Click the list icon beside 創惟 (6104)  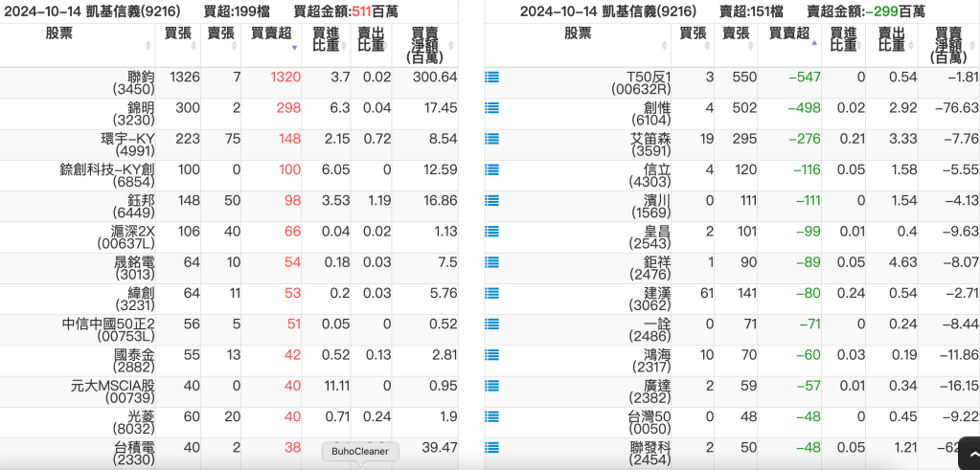(x=492, y=108)
